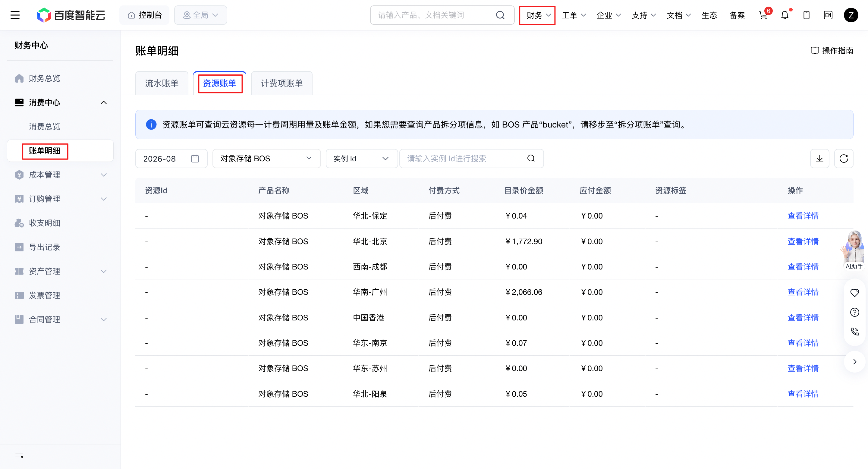View details for 华北-阳泉 row
The height and width of the screenshot is (469, 868).
pyautogui.click(x=803, y=394)
